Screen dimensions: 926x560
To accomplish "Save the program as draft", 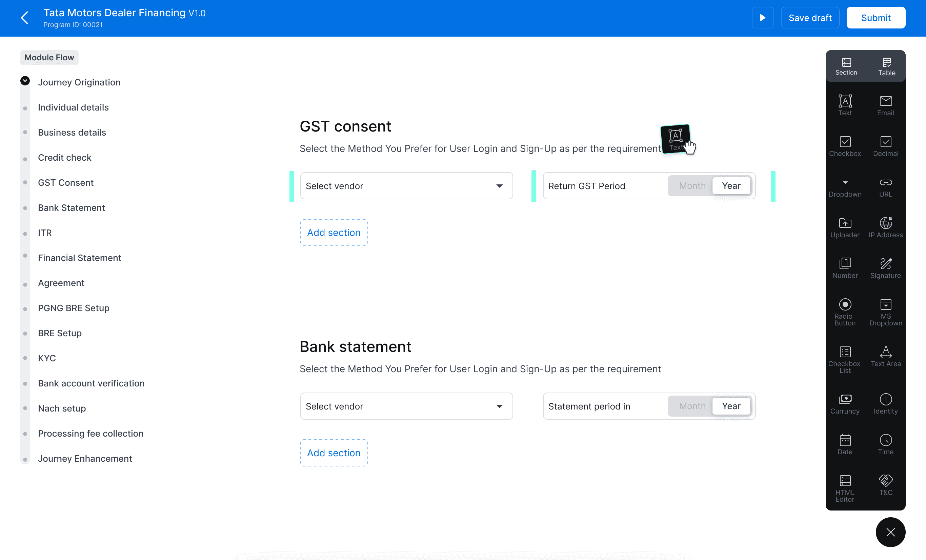I will (x=810, y=18).
